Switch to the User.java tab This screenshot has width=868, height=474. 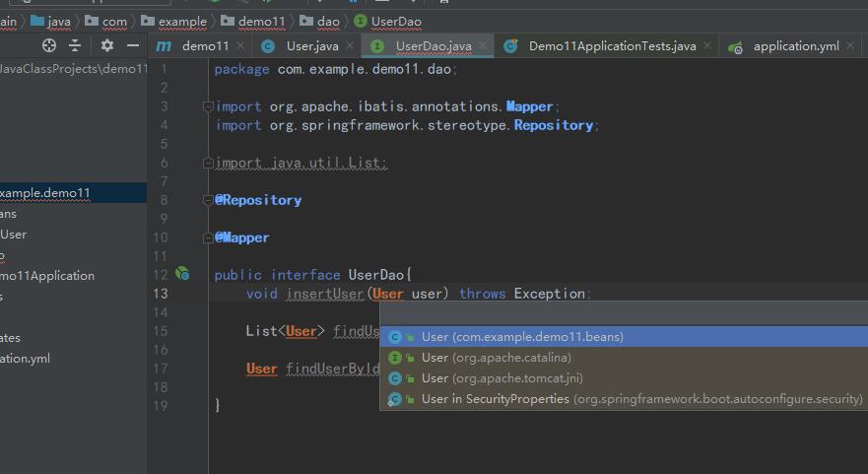pos(311,46)
